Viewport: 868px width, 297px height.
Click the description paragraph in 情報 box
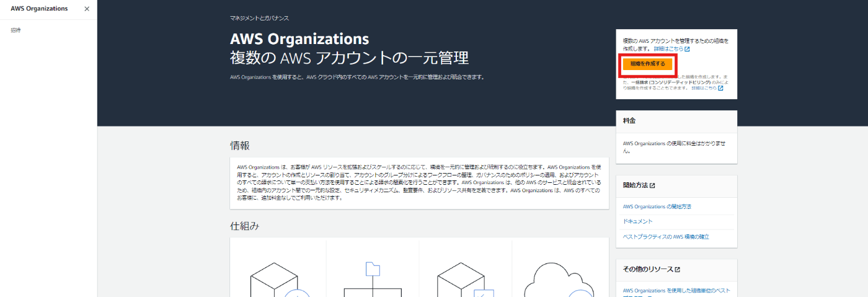coord(419,183)
